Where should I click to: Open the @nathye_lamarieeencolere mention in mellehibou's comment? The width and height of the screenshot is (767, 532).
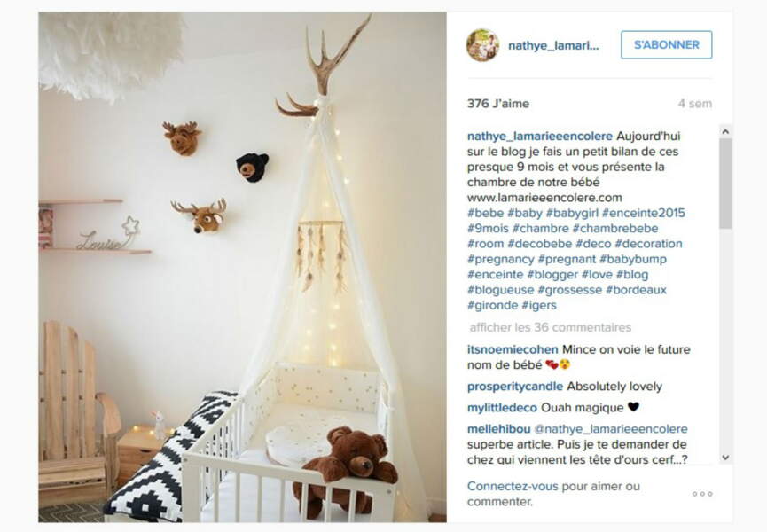(610, 429)
